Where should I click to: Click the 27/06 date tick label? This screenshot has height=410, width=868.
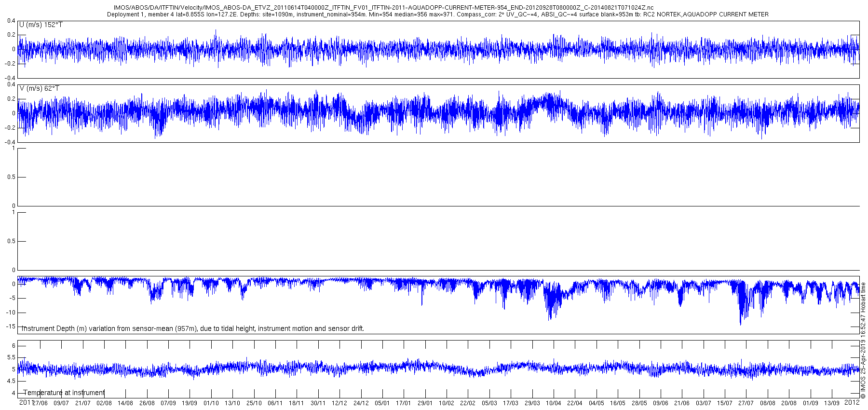coord(40,403)
